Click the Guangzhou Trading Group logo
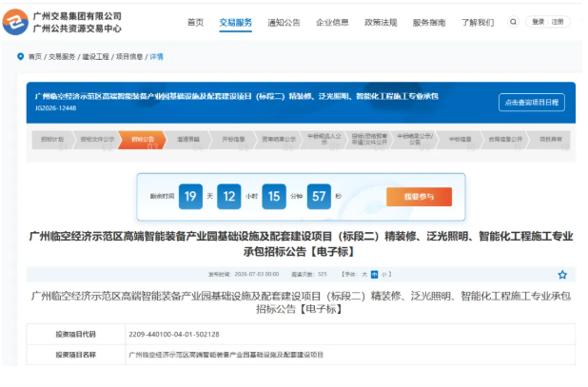The image size is (588, 387). [x=15, y=23]
